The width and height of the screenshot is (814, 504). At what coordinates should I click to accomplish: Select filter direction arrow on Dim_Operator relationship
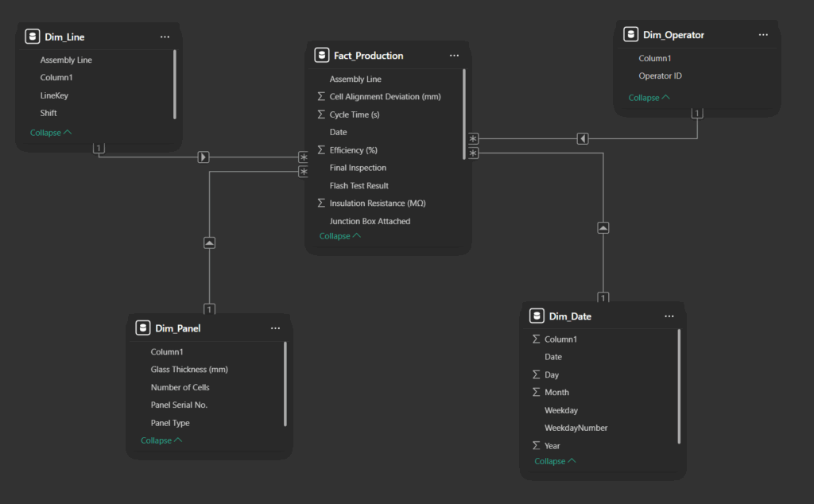(x=583, y=139)
